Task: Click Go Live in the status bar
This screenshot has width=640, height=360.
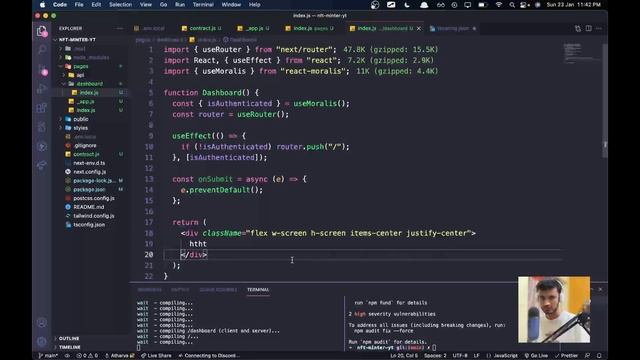Action: 536,356
